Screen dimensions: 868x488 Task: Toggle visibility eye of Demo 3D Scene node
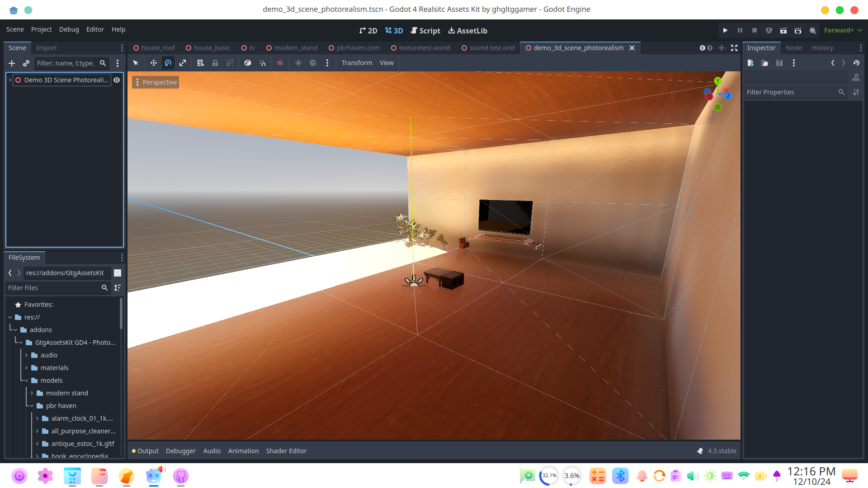117,80
